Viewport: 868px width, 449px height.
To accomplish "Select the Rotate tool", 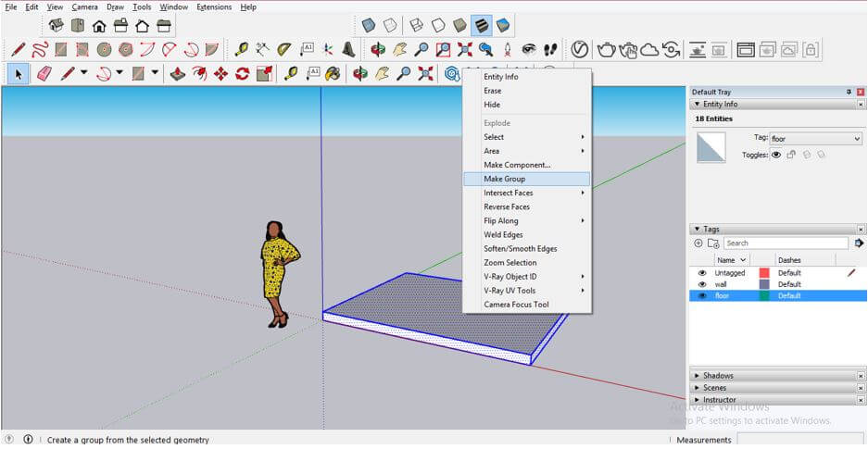I will [x=243, y=73].
